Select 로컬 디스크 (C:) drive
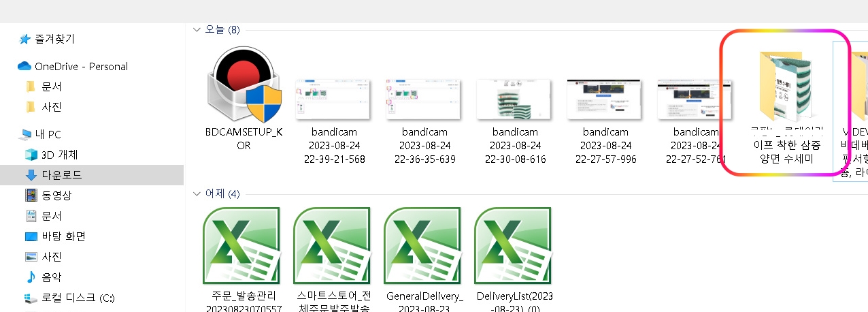 coord(78,298)
